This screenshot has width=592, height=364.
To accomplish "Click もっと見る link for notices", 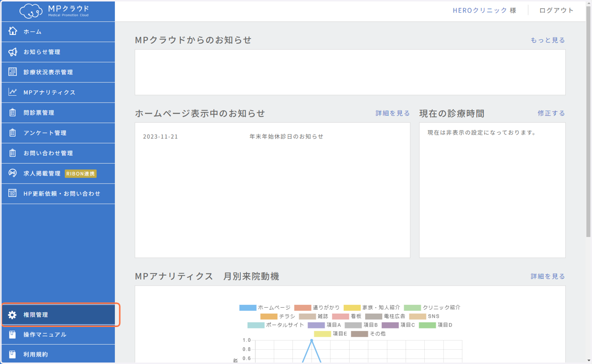I will (x=548, y=40).
